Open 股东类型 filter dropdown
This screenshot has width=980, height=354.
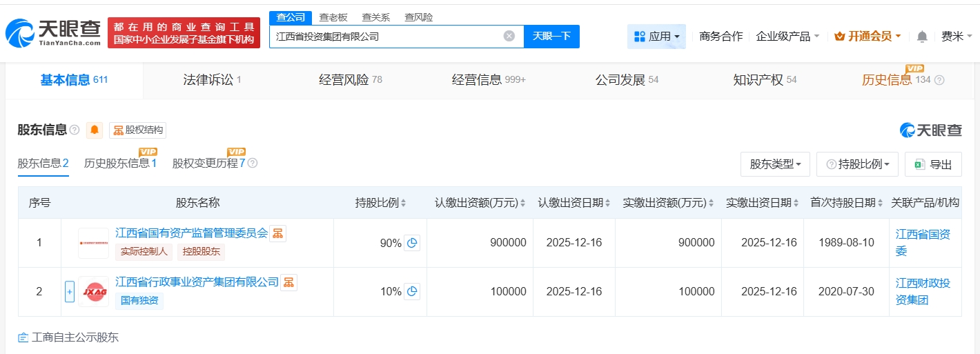pyautogui.click(x=775, y=164)
